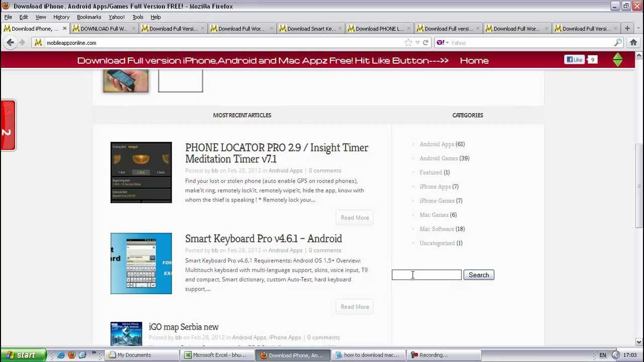Select the iPhone Apps category
The height and width of the screenshot is (362, 644).
point(435,187)
